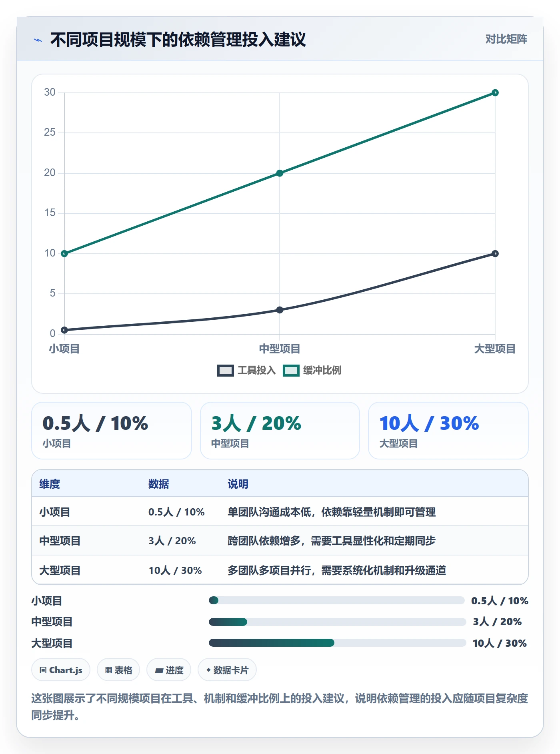Screen dimensions: 560x754
Task: Click the 缓冲比例 data point at 小项目
Action: tap(64, 254)
